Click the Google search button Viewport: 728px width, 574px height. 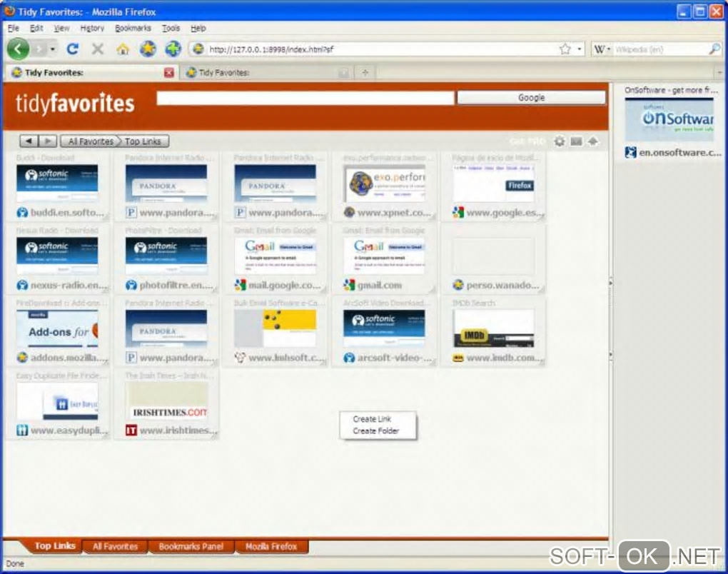point(531,98)
